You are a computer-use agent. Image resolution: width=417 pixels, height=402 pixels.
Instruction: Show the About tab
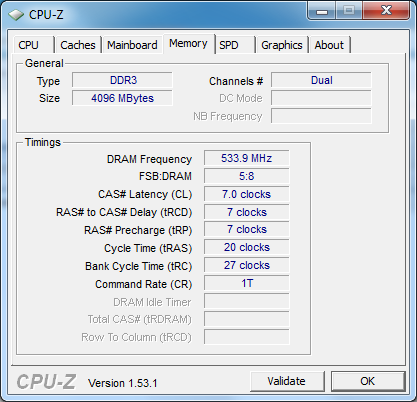pos(330,45)
